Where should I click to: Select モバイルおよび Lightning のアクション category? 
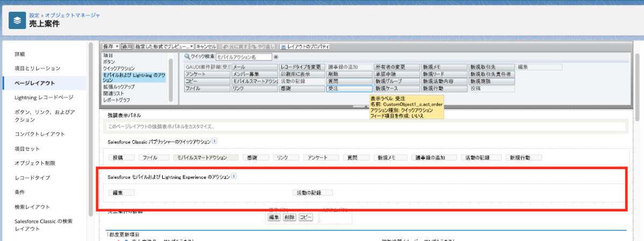tap(134, 77)
